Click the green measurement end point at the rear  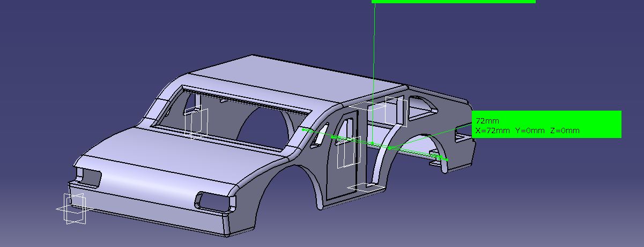pyautogui.click(x=447, y=159)
